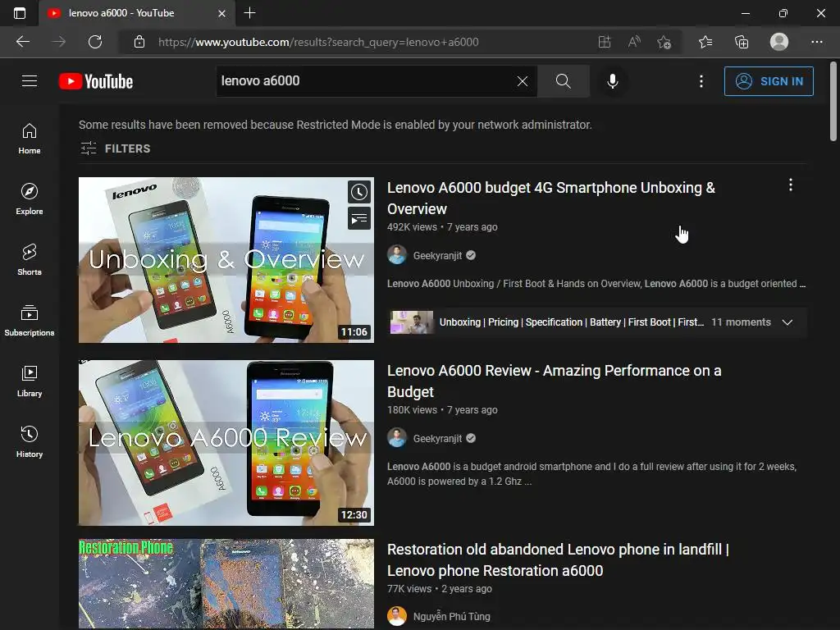Open Explore in sidebar
This screenshot has width=840, height=630.
[30, 199]
